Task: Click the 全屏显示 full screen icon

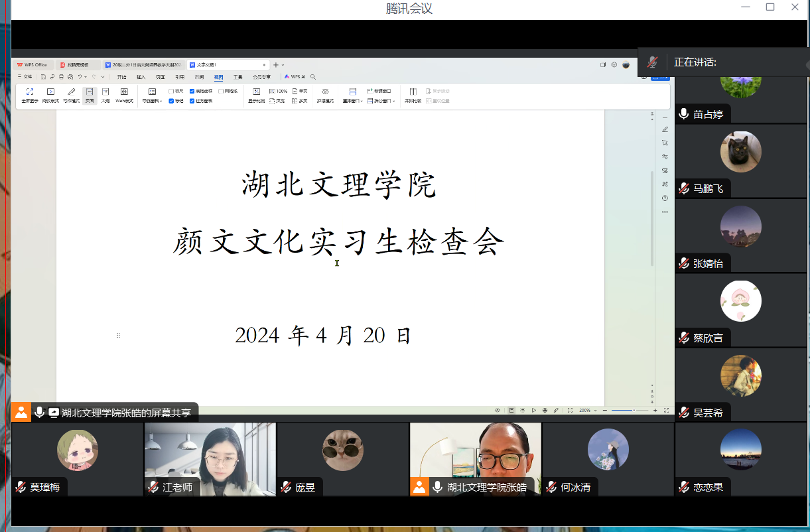Action: (29, 92)
